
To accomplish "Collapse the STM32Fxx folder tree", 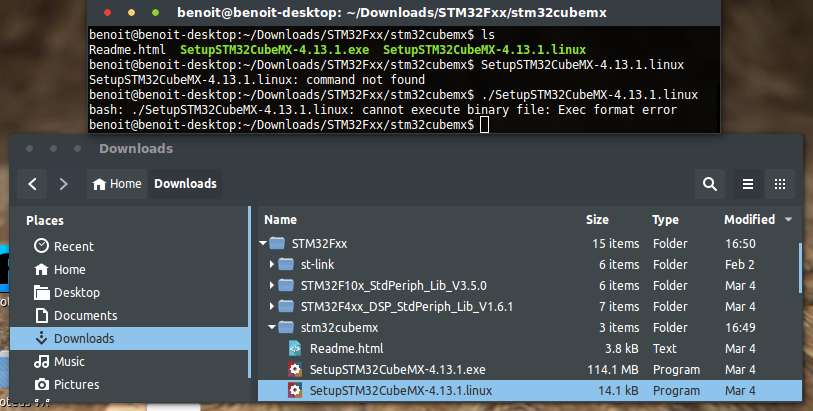I will coord(263,244).
